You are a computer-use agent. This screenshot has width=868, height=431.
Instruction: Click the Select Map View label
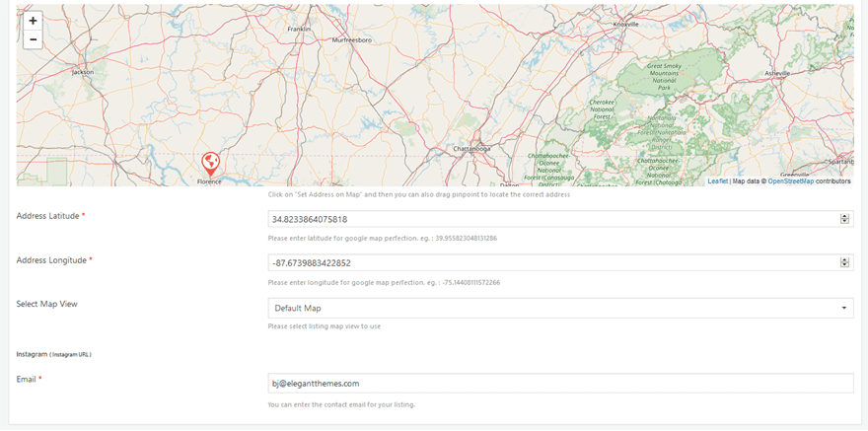coord(47,304)
